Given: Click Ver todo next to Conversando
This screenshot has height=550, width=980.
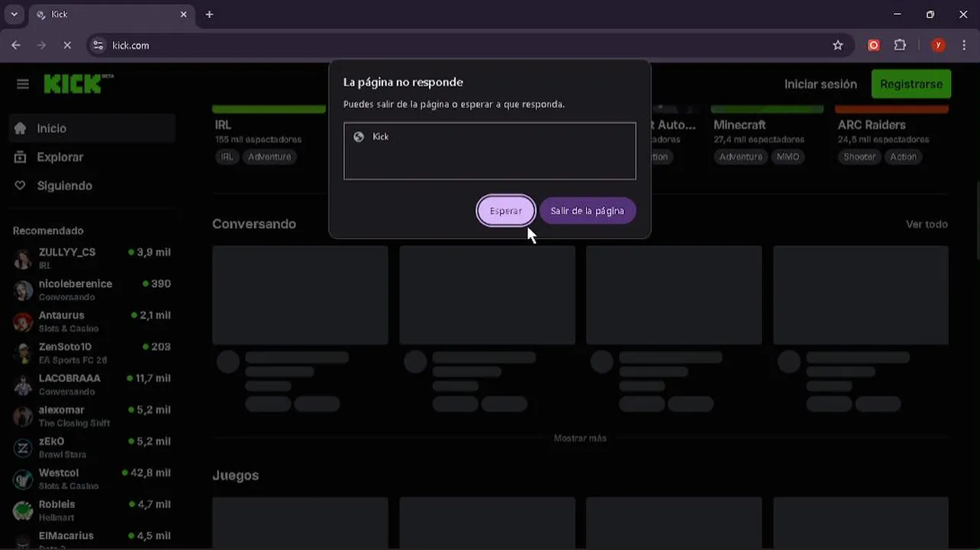Looking at the screenshot, I should coord(927,224).
